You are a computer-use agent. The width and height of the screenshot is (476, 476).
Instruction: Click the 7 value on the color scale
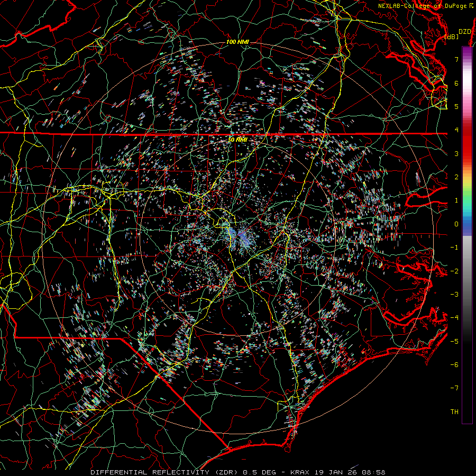pos(456,59)
